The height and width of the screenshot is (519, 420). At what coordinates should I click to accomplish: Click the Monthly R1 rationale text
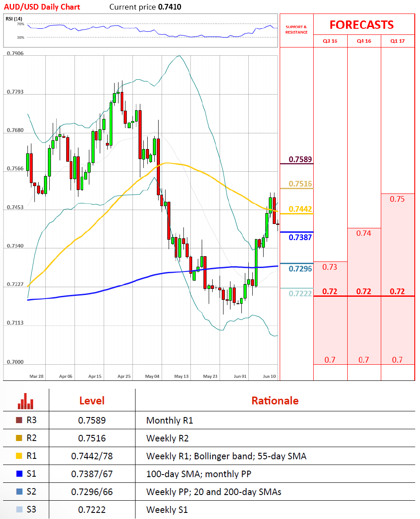[169, 421]
